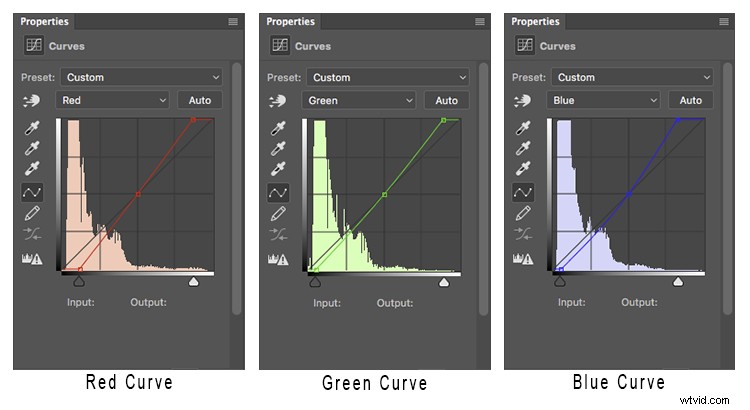Switch to pencil draw mode in Blue panel
The height and width of the screenshot is (410, 750).
[x=523, y=213]
